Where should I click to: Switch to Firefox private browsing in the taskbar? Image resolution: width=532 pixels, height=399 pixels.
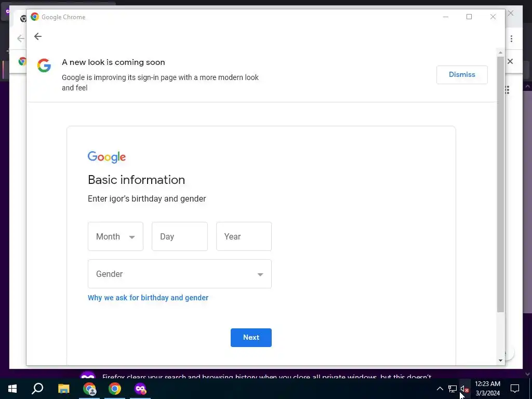tap(140, 389)
